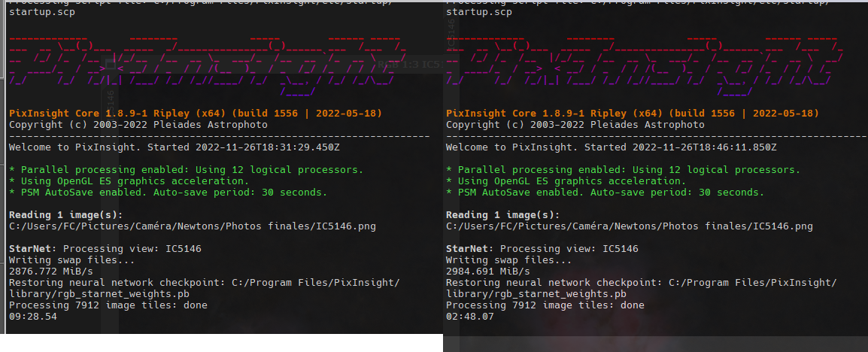Click the 'Started 2022-11-26T18:31:29.450Z' welcome line
The width and height of the screenshot is (868, 352).
(175, 147)
